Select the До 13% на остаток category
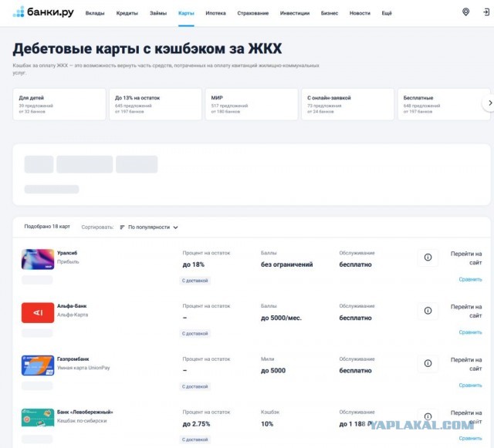Viewport: 494px width, 448px height. [x=155, y=104]
